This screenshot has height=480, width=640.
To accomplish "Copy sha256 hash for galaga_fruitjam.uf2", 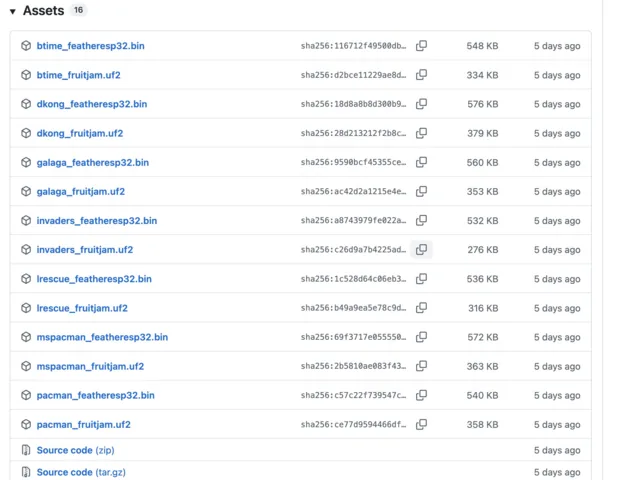I will pyautogui.click(x=421, y=191).
